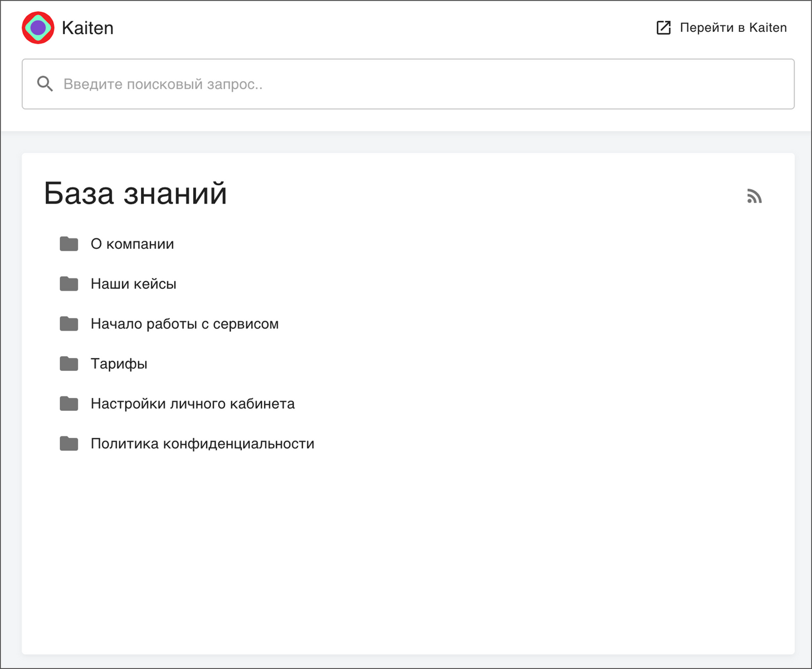This screenshot has width=812, height=669.
Task: Open the О компании folder
Action: pos(132,244)
